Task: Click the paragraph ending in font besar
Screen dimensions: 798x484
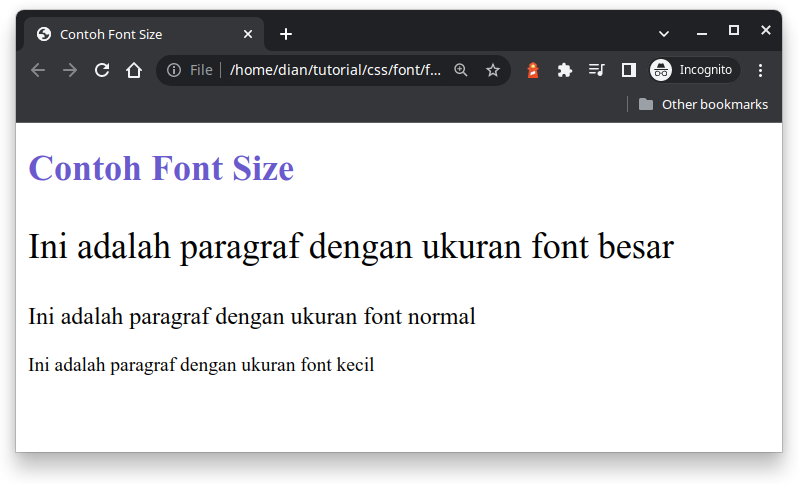Action: [351, 247]
